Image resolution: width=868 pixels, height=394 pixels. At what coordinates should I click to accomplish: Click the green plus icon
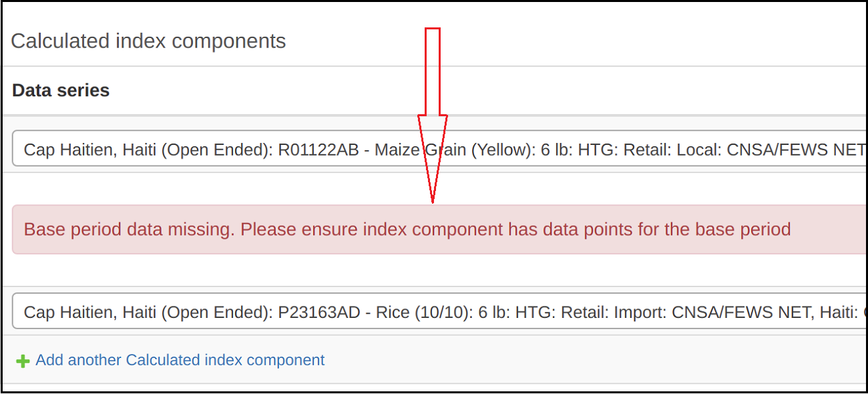23,361
